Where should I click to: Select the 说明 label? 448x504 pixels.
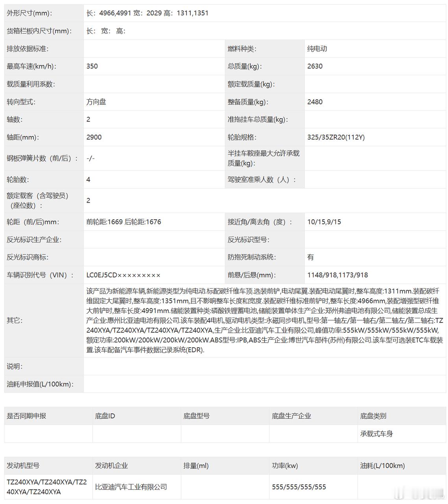15,366
